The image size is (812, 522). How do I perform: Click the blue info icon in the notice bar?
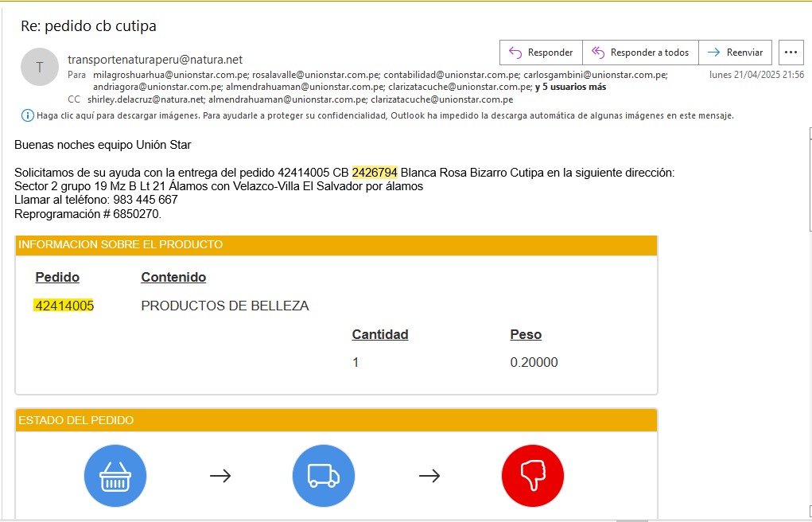point(28,115)
